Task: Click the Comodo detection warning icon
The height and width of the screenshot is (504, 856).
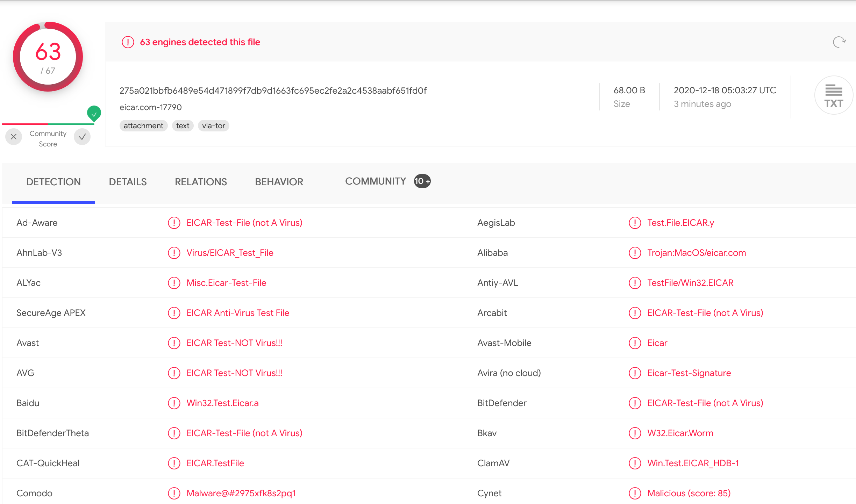Action: click(x=174, y=493)
